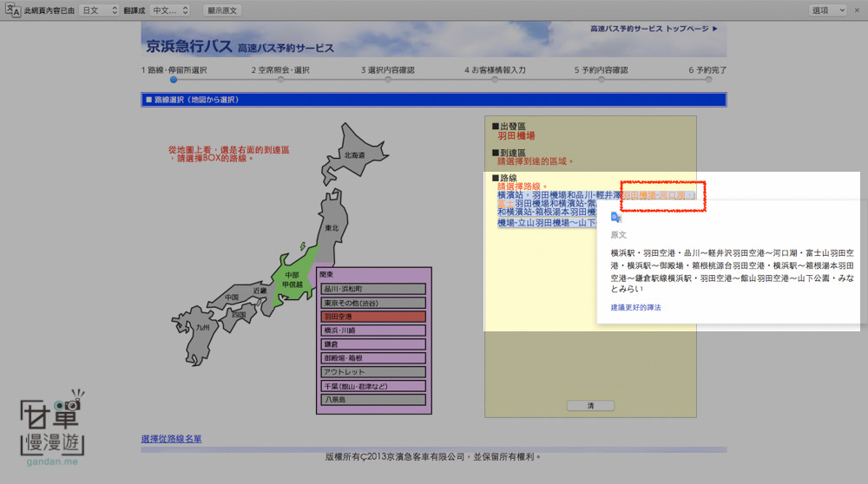Select step 4 お客様情報入力 marker
Image resolution: width=868 pixels, height=484 pixels.
[495, 80]
